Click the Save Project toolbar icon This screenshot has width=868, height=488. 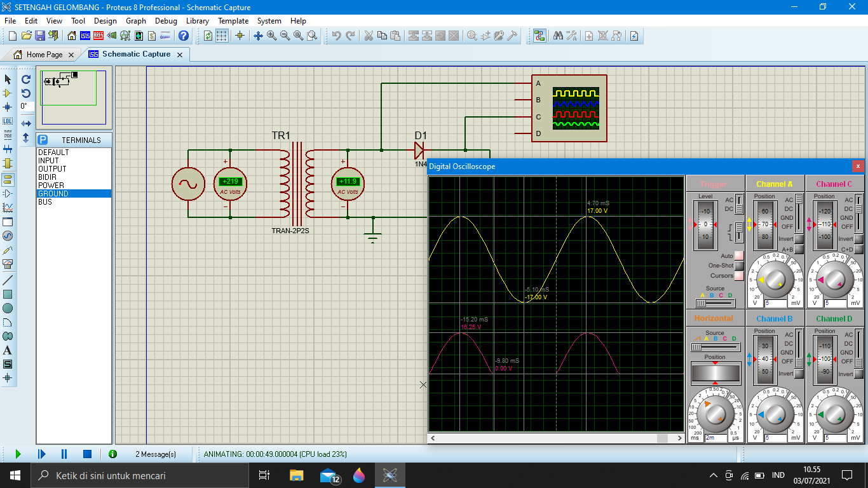tap(39, 36)
